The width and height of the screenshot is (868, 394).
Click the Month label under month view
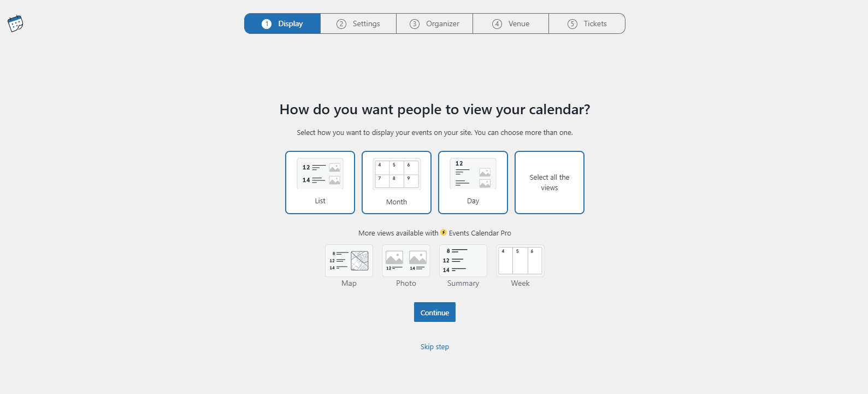coord(397,202)
